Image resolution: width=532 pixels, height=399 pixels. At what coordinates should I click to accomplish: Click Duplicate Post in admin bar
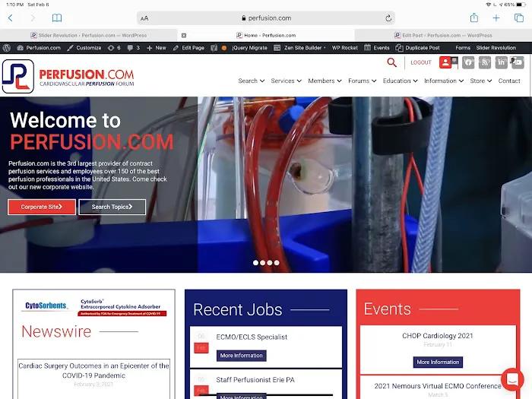coord(417,48)
